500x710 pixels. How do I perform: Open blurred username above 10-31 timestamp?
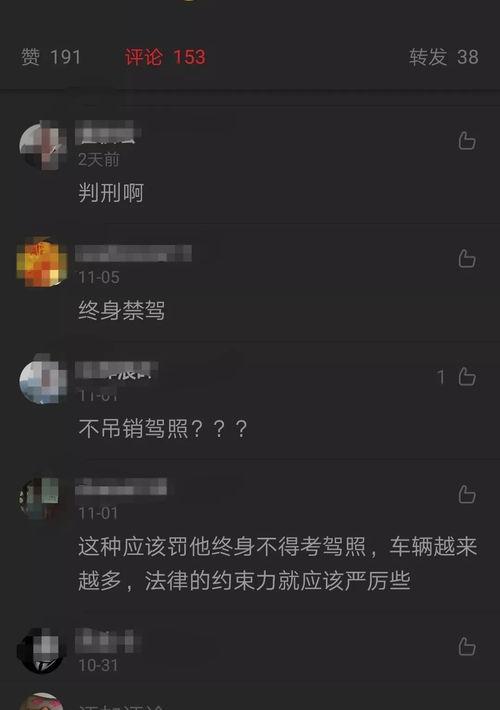108,641
